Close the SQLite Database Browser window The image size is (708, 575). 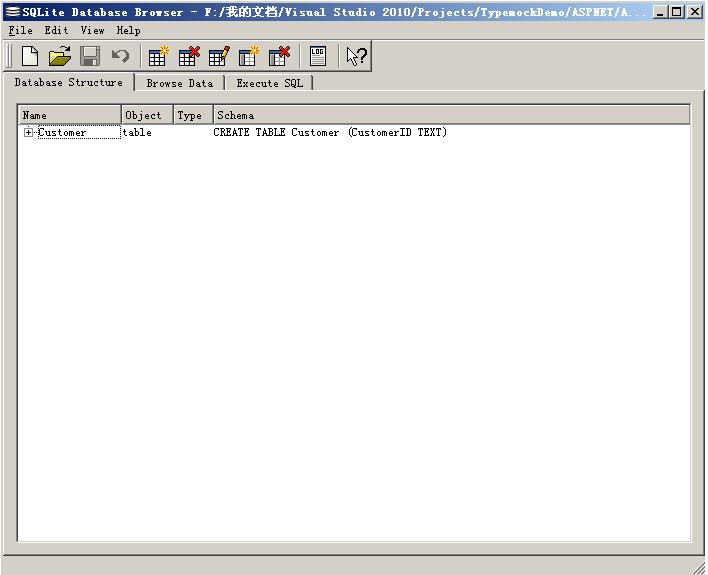point(694,12)
